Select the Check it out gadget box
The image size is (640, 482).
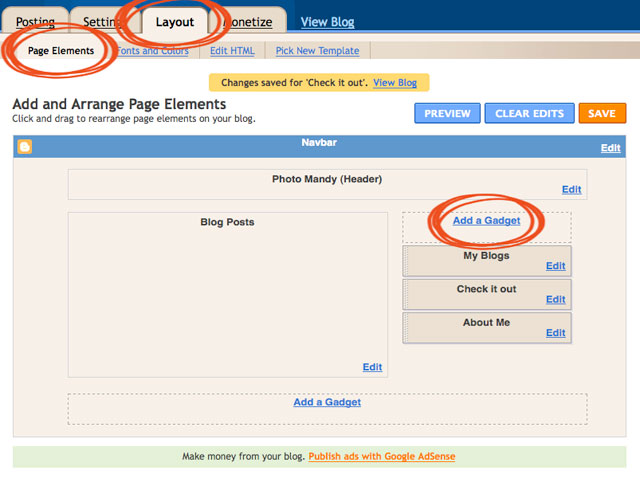[x=487, y=294]
